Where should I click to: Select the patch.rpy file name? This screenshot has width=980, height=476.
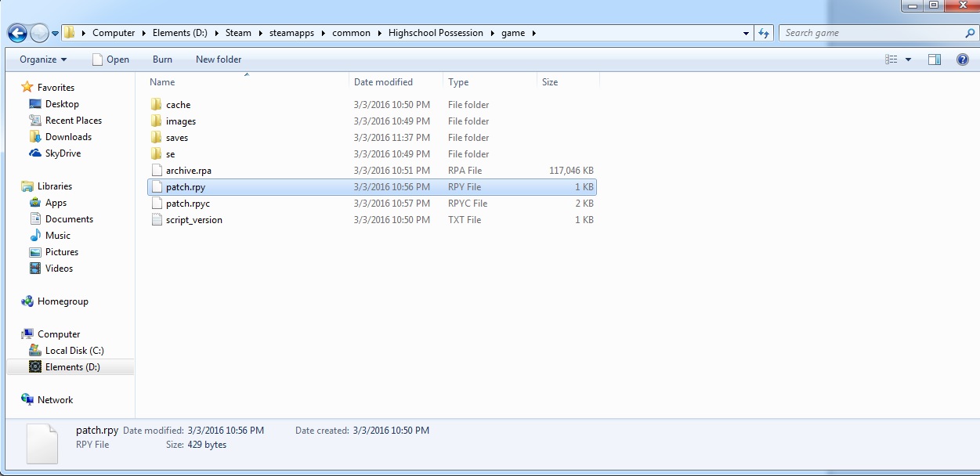(x=186, y=187)
